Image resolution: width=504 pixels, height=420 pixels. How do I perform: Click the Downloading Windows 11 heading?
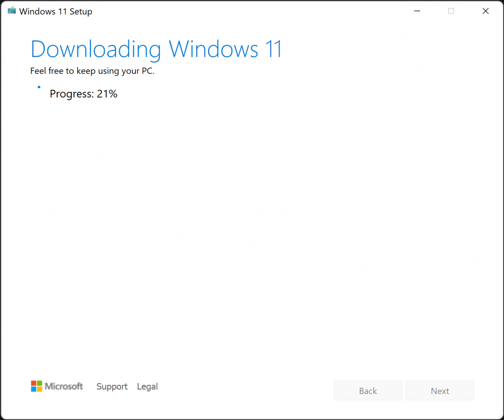click(x=156, y=49)
